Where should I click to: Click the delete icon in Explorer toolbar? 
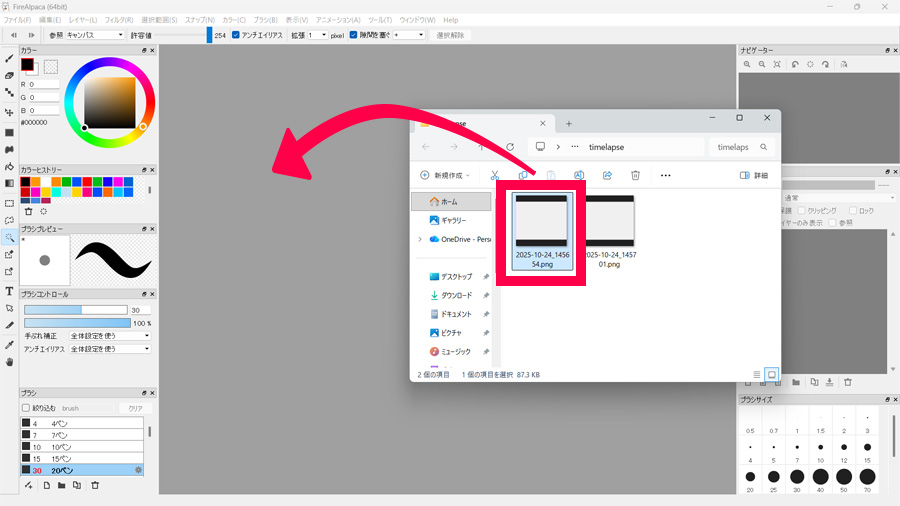(x=635, y=175)
